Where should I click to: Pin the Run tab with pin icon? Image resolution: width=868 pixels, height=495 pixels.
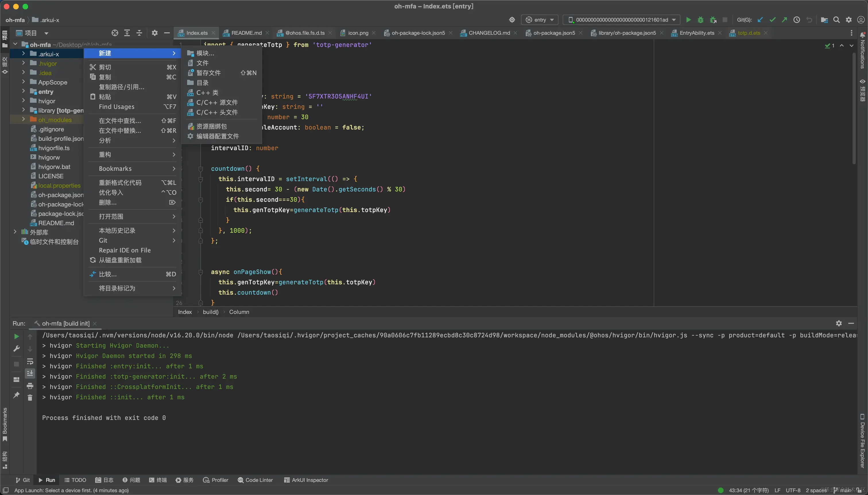pyautogui.click(x=16, y=395)
